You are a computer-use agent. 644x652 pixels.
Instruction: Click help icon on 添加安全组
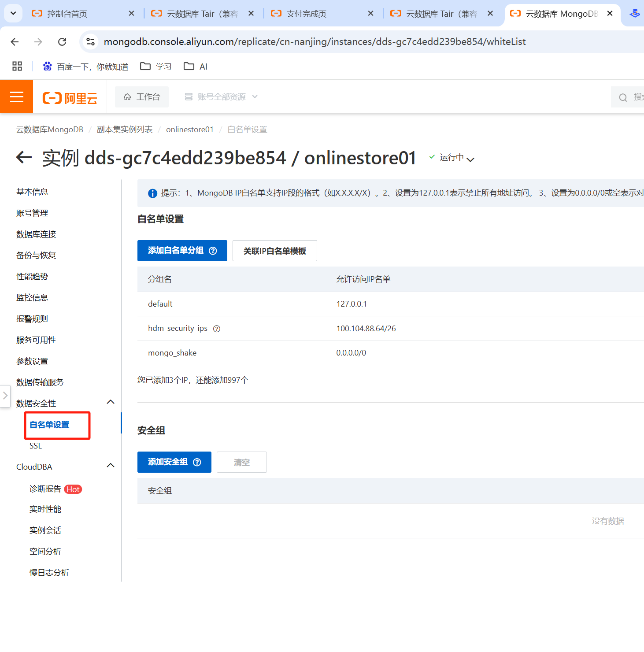tap(197, 462)
